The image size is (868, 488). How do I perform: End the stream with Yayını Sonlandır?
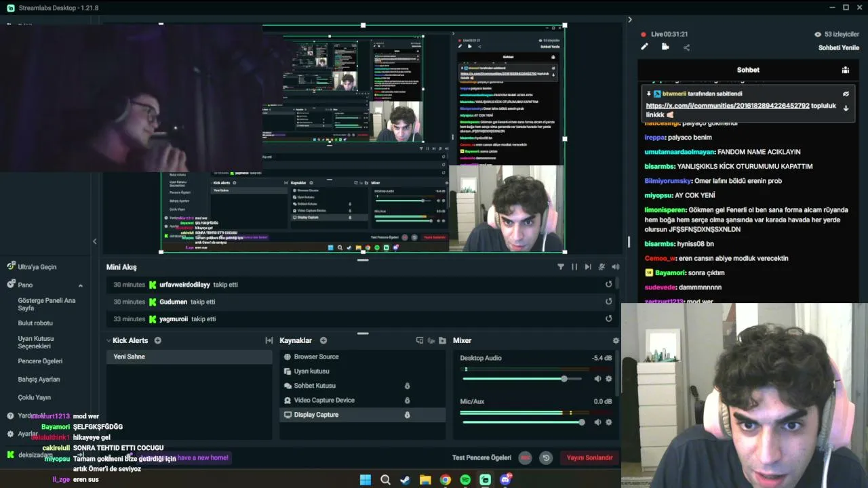click(x=590, y=458)
